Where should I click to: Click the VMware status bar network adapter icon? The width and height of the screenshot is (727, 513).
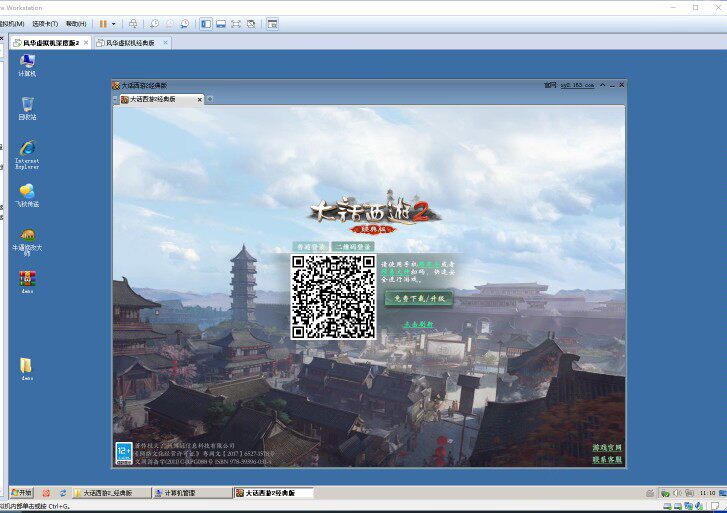tap(689, 506)
